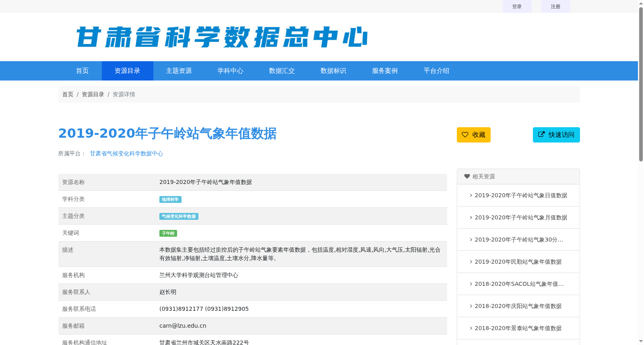Click chevron before 2018-2020年庆阳站气象年值数据

[471, 306]
